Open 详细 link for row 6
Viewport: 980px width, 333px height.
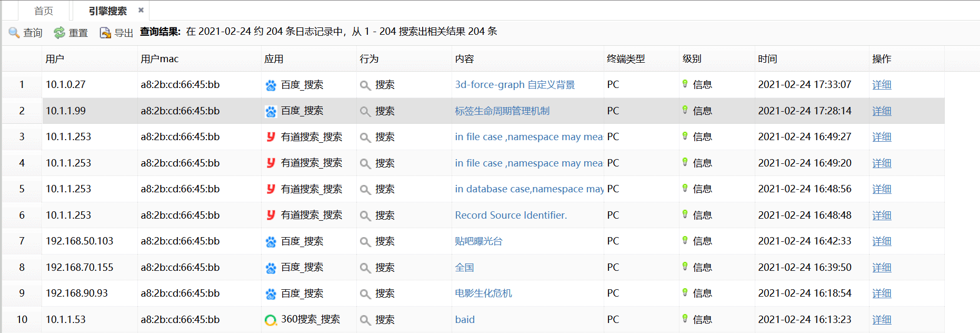[x=881, y=216]
